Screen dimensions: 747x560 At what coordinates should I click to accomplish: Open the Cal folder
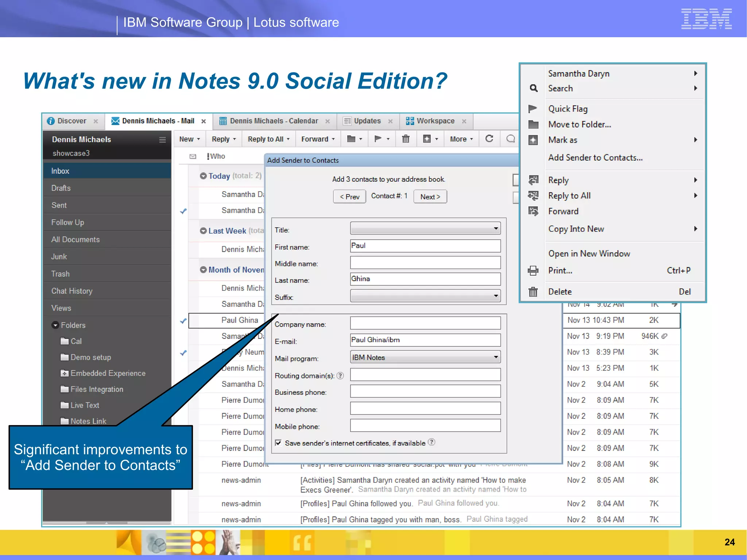[71, 341]
